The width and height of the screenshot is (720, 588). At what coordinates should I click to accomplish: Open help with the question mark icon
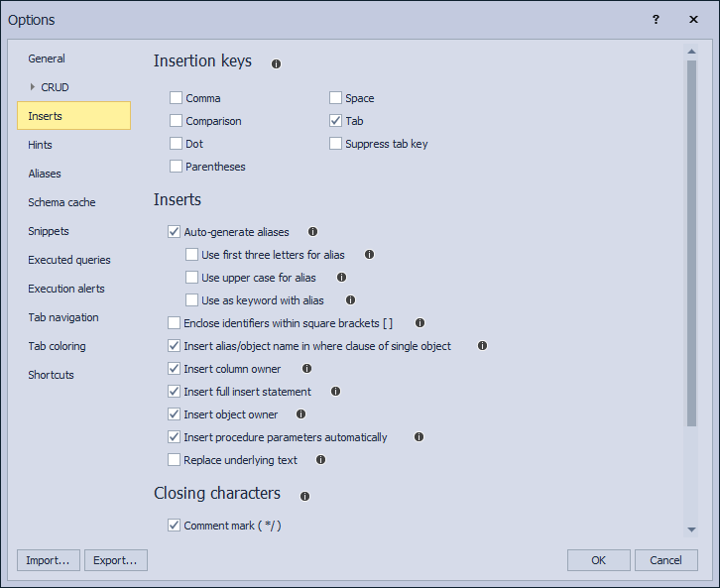656,19
